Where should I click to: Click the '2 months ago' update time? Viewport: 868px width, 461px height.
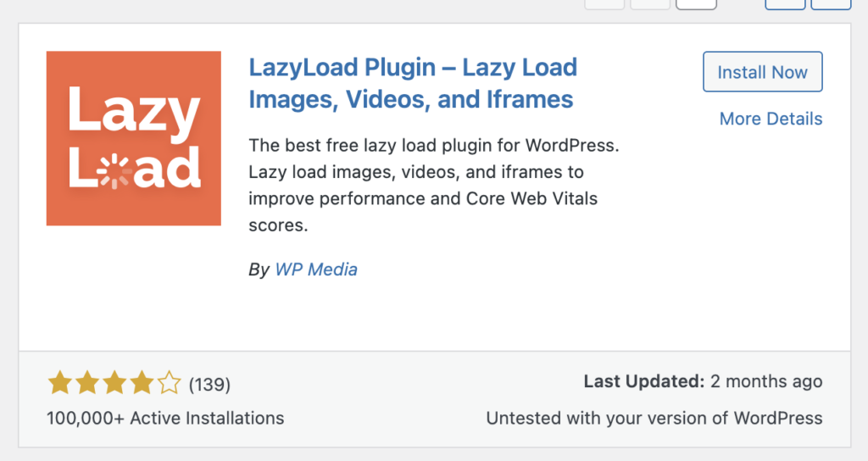click(766, 381)
